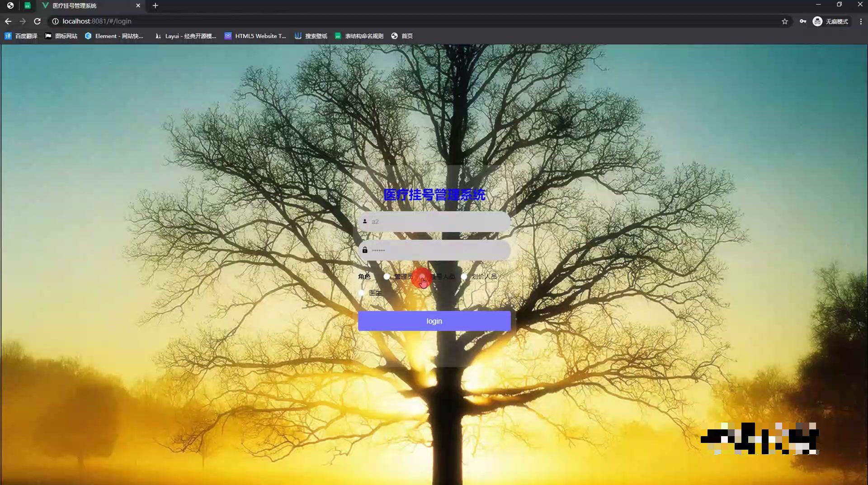Click the padlock icon in the password field
Screen dimensions: 868x485
pos(365,250)
